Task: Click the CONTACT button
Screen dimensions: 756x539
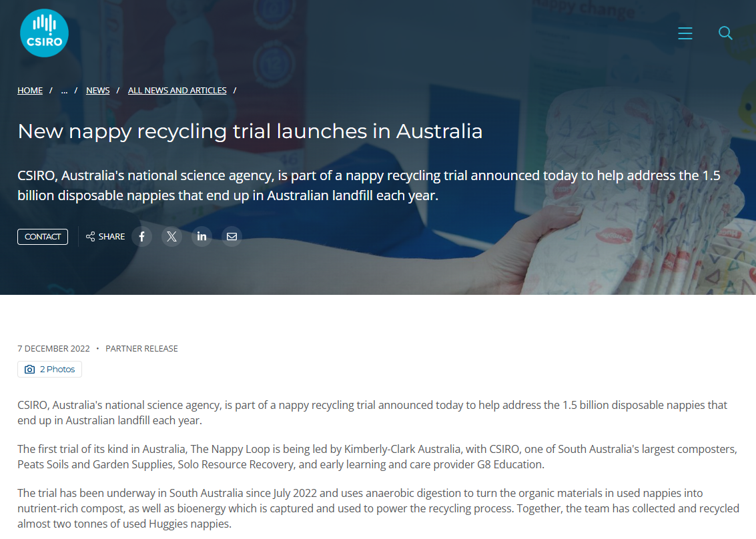Action: (x=43, y=237)
